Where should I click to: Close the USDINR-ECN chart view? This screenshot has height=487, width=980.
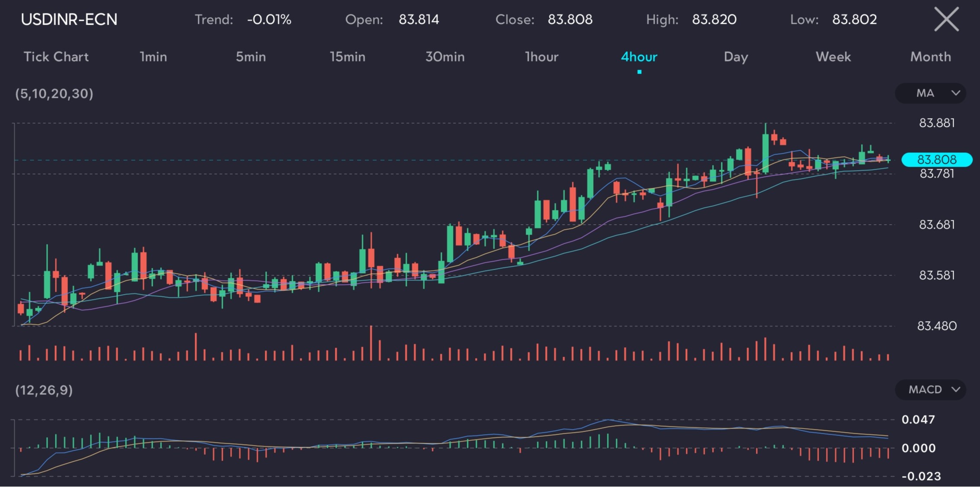pos(946,19)
